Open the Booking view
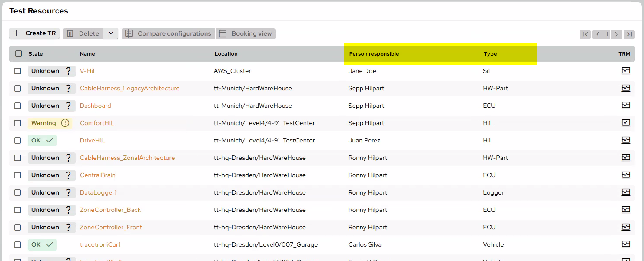The image size is (644, 261). [246, 33]
